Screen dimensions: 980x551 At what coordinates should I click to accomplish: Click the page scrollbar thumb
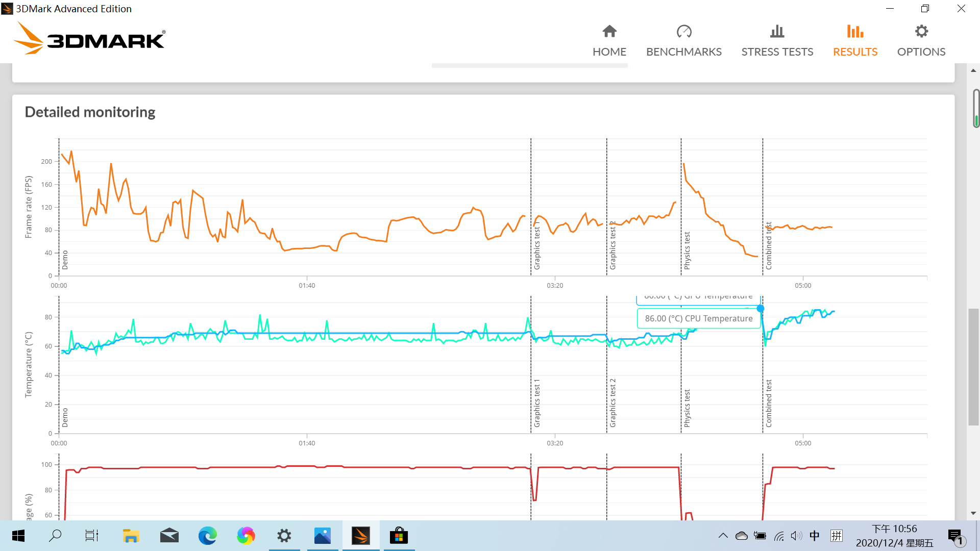pos(974,366)
